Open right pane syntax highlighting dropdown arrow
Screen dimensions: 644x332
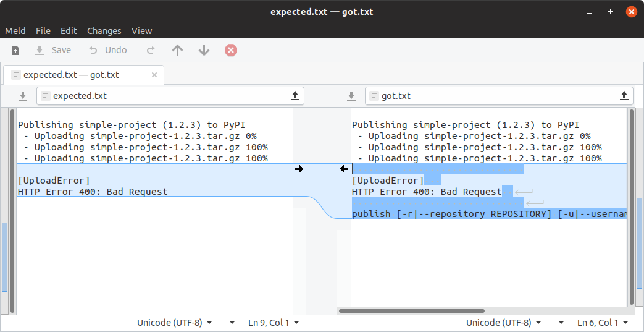click(x=561, y=323)
